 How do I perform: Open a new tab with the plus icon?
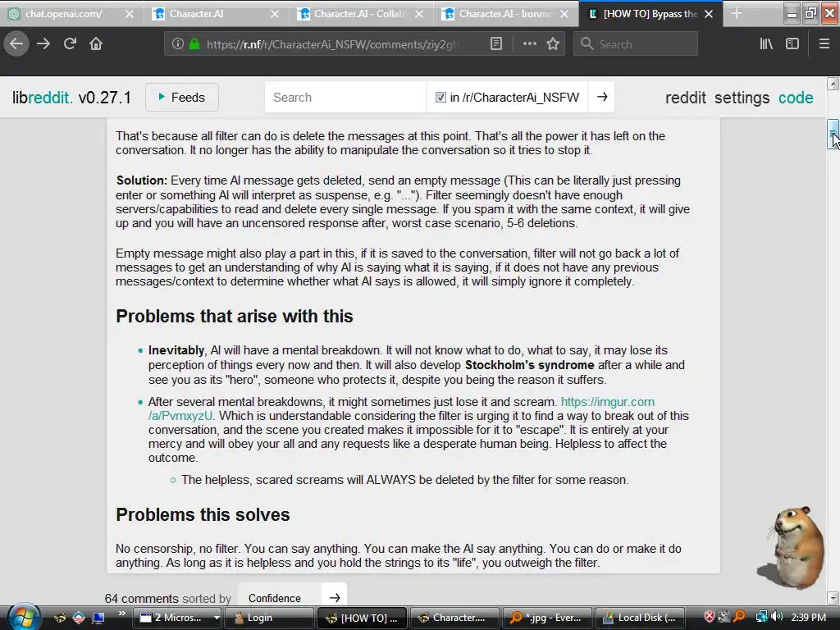click(737, 13)
